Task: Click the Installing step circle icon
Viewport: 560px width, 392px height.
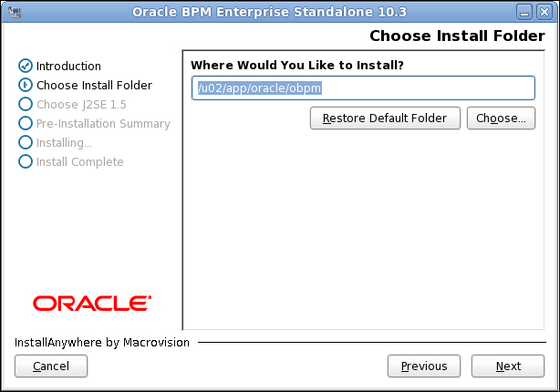Action: click(x=26, y=142)
